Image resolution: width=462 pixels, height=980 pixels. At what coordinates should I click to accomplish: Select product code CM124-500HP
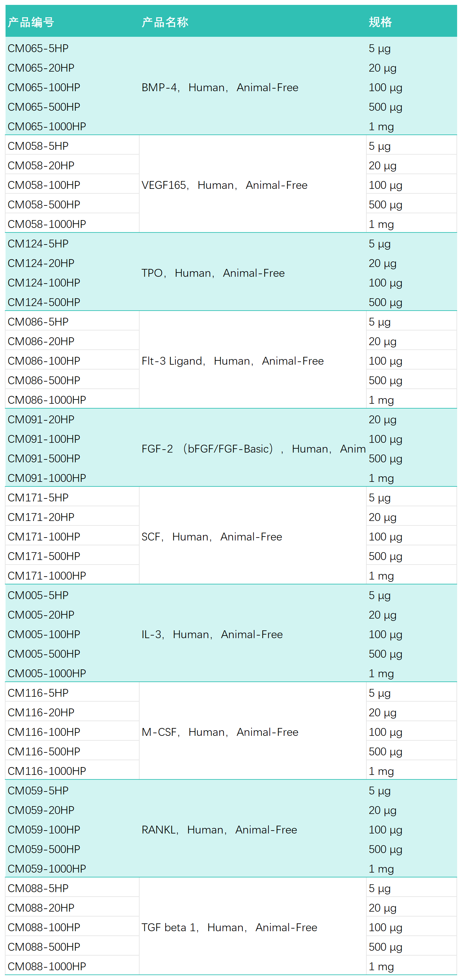click(44, 302)
